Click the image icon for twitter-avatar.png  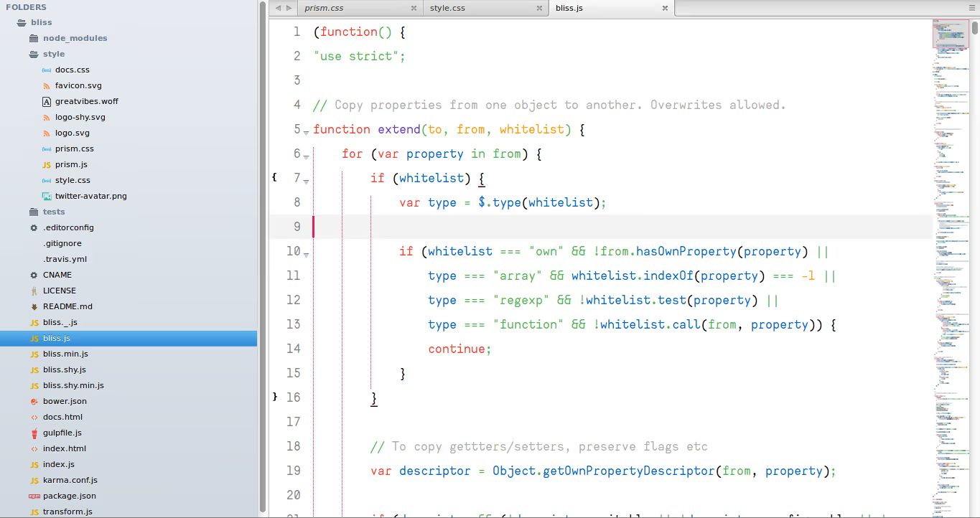coord(47,196)
